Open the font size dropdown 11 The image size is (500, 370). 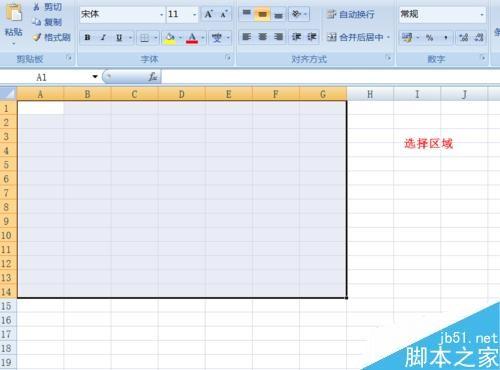pyautogui.click(x=195, y=14)
